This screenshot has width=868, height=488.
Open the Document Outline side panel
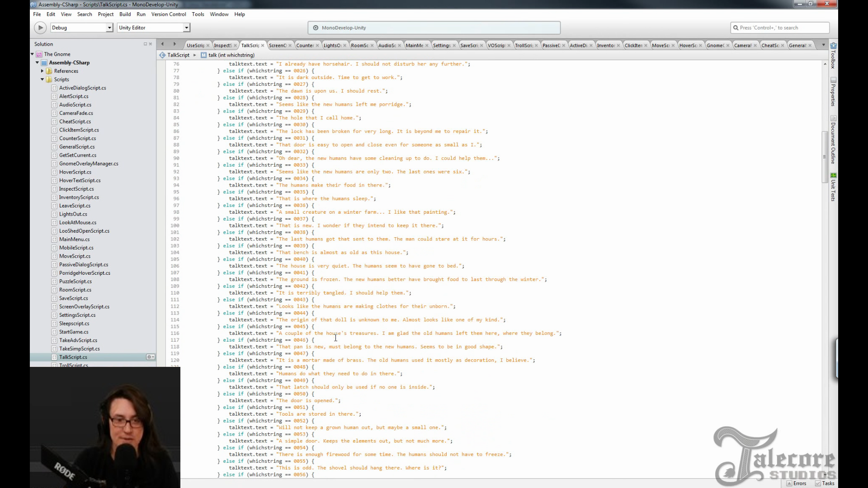coord(833,140)
